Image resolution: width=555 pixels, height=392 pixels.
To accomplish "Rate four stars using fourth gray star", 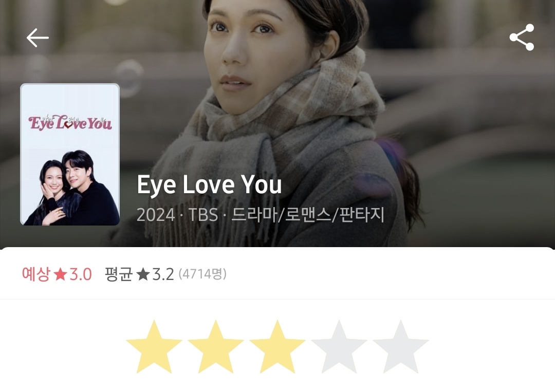I will (x=339, y=347).
